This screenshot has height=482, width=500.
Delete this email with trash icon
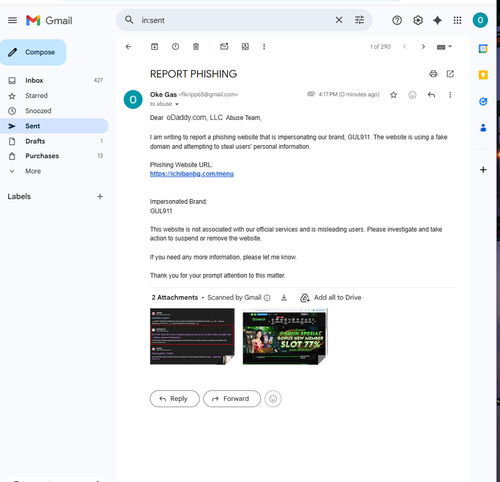(196, 47)
